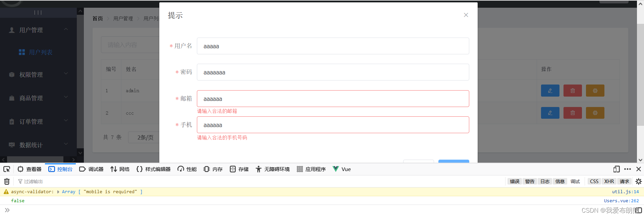Click the sidebar horizontal scrollbar
Screen dimensions: 644x217
pos(35,160)
